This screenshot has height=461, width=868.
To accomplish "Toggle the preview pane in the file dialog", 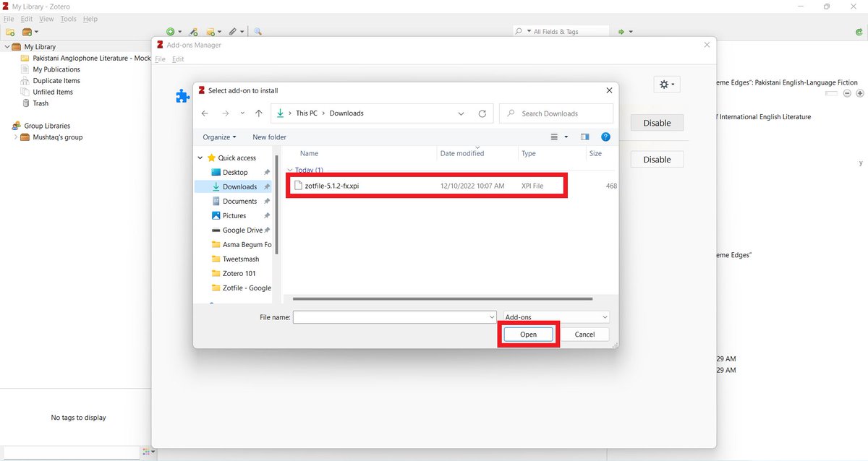I will click(x=585, y=137).
